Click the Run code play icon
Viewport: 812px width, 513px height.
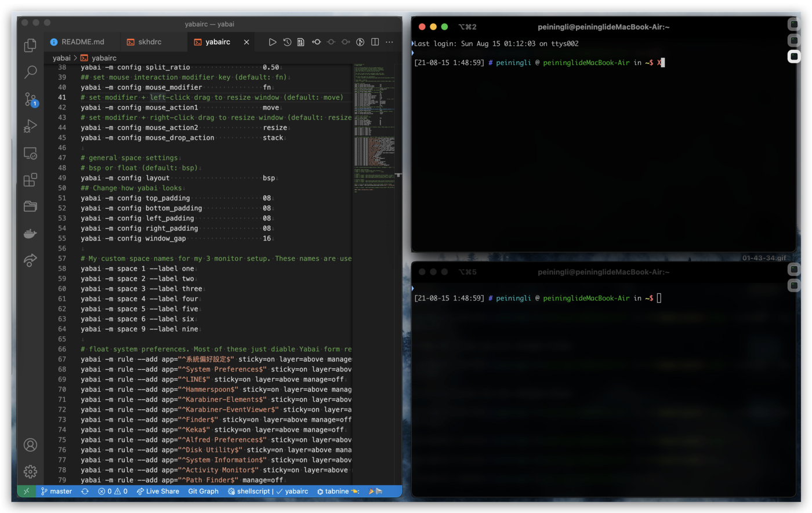tap(272, 42)
